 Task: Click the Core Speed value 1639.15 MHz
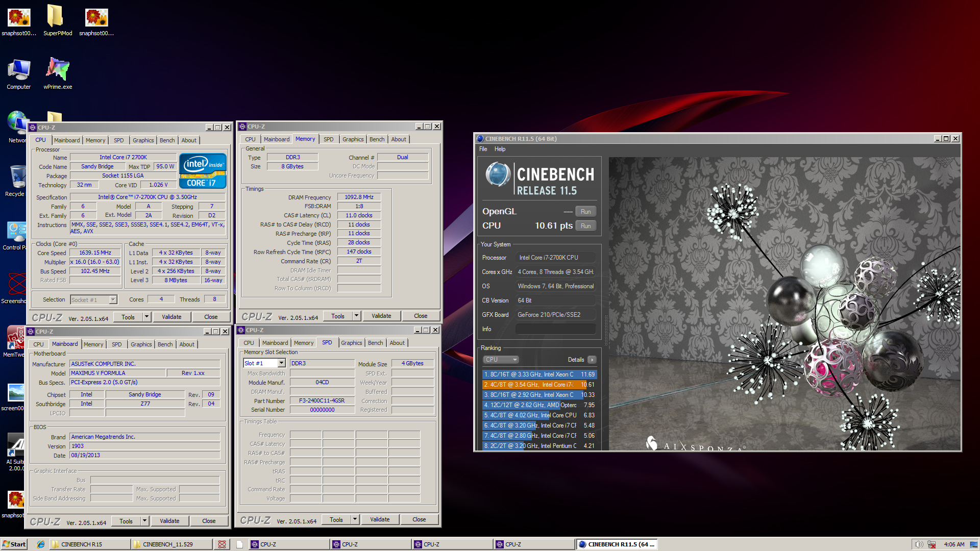tap(95, 253)
